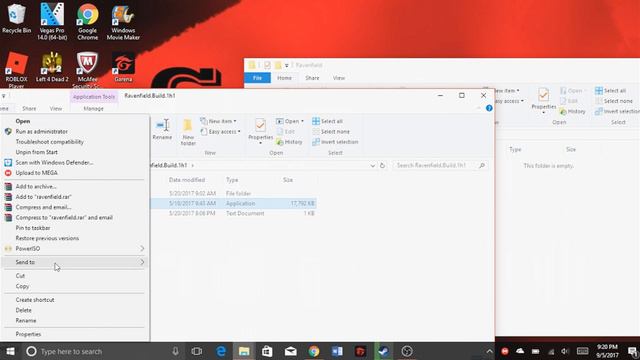
Task: Open Garena desktop shortcut
Action: pos(123,67)
